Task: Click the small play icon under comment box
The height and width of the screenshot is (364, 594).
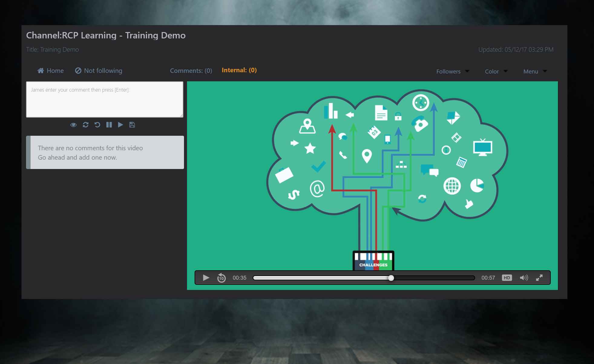Action: tap(120, 125)
